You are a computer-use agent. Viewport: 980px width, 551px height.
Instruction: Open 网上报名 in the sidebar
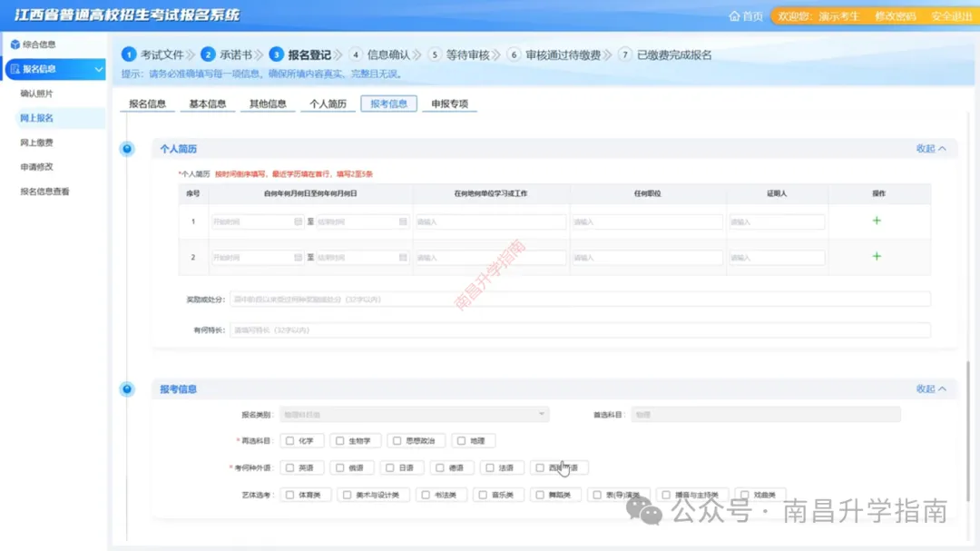point(37,118)
